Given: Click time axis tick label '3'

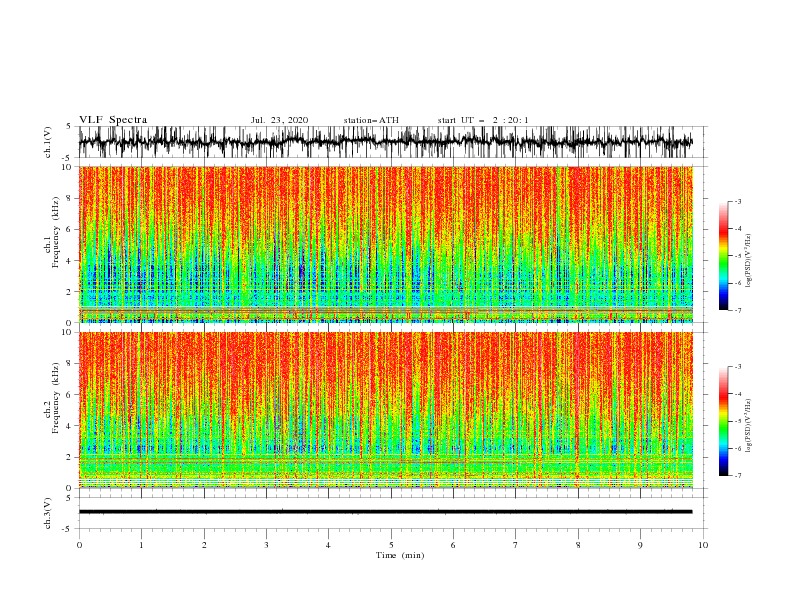Looking at the screenshot, I should click(x=266, y=545).
